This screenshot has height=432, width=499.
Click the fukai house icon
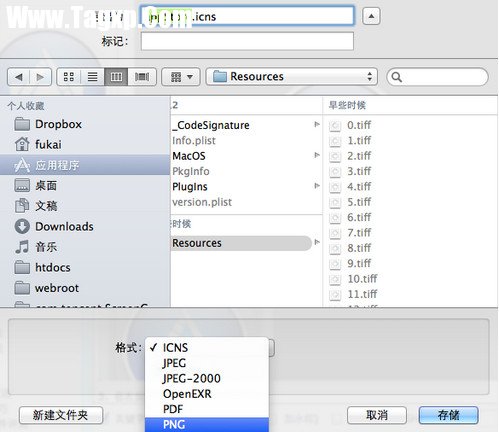(x=22, y=144)
